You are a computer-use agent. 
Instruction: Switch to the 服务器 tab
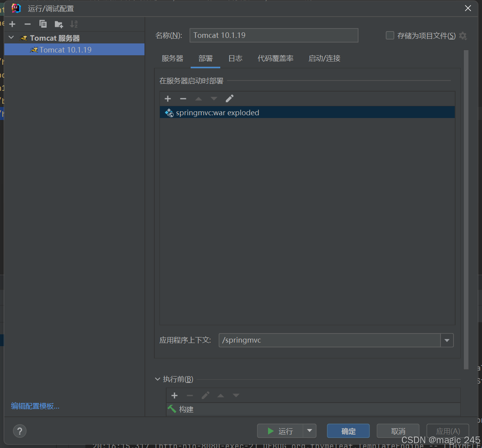click(173, 58)
